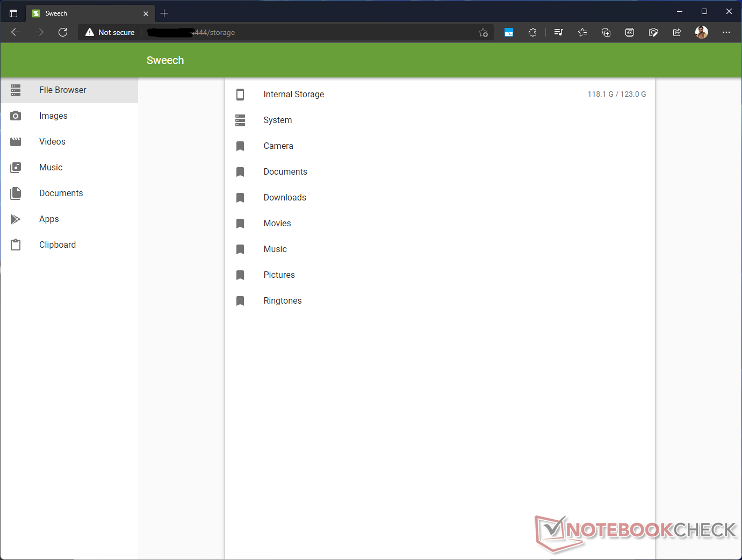Open the System storage entry

(440, 120)
